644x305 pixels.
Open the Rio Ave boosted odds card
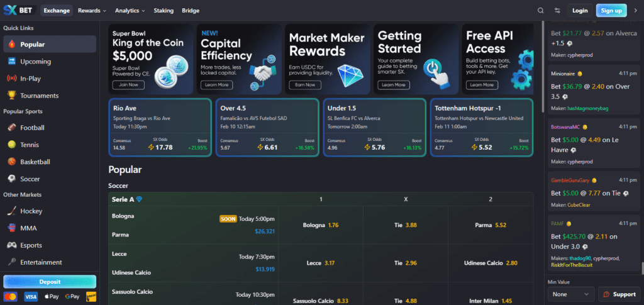(160, 128)
